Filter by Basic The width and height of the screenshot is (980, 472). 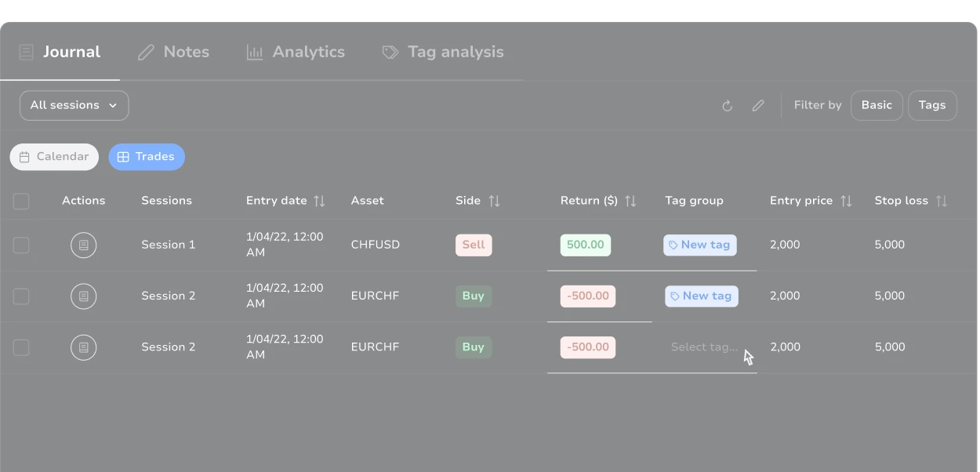pos(877,105)
